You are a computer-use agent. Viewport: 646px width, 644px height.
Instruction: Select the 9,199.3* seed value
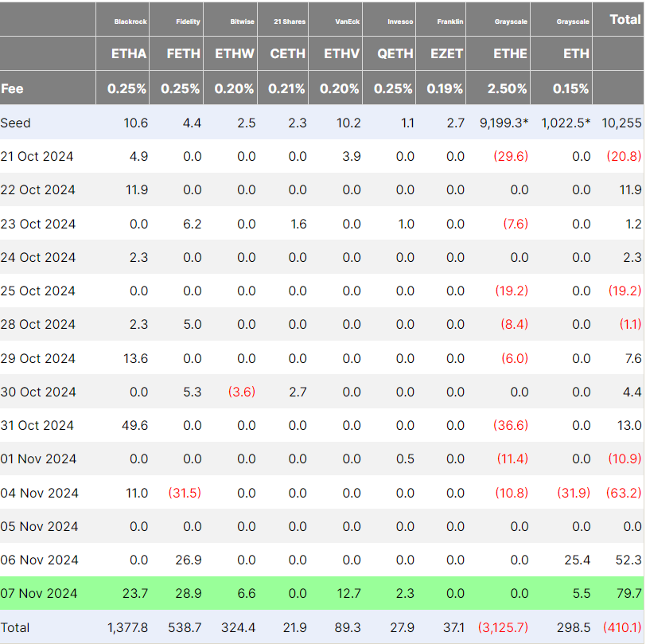point(504,123)
